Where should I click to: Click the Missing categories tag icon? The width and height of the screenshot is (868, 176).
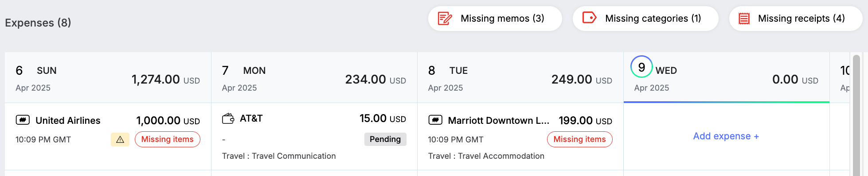click(589, 18)
